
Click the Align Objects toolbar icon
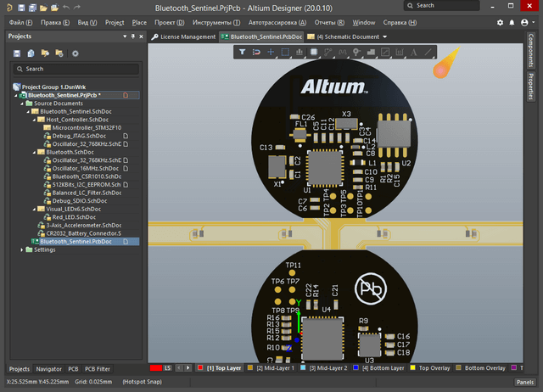point(299,52)
